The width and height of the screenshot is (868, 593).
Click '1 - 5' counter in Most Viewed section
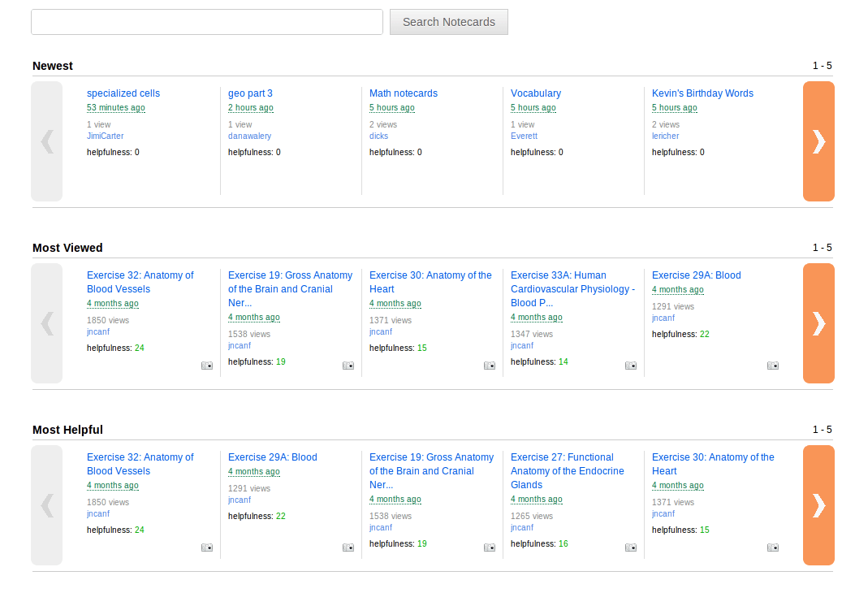(x=822, y=248)
